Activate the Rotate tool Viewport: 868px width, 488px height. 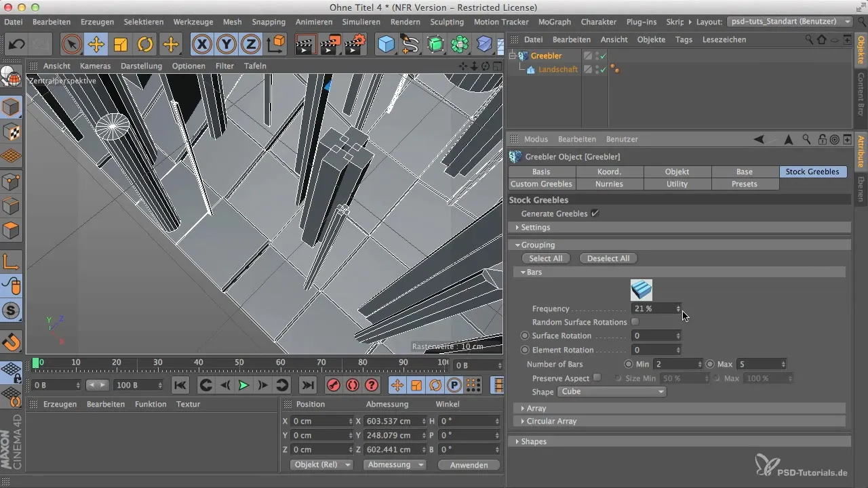(x=145, y=45)
